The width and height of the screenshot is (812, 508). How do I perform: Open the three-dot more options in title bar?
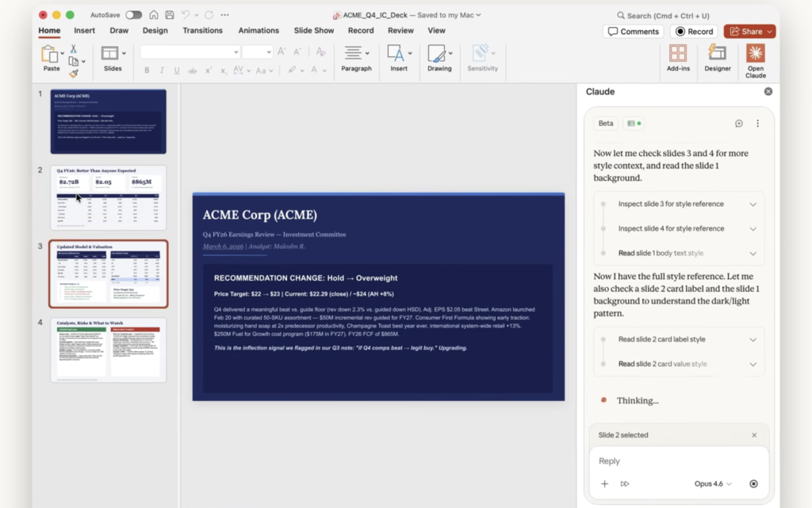pos(224,15)
